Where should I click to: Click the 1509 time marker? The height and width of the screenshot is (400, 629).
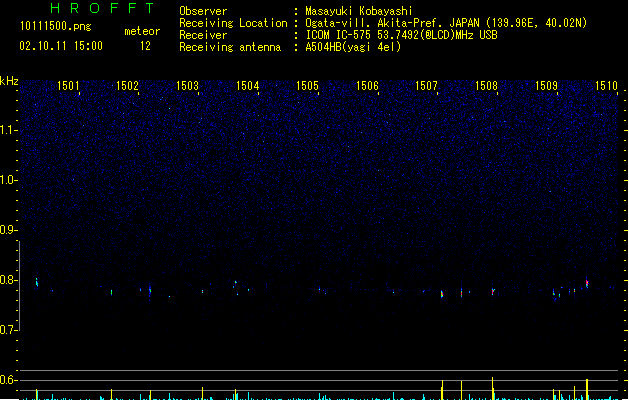[x=546, y=86]
